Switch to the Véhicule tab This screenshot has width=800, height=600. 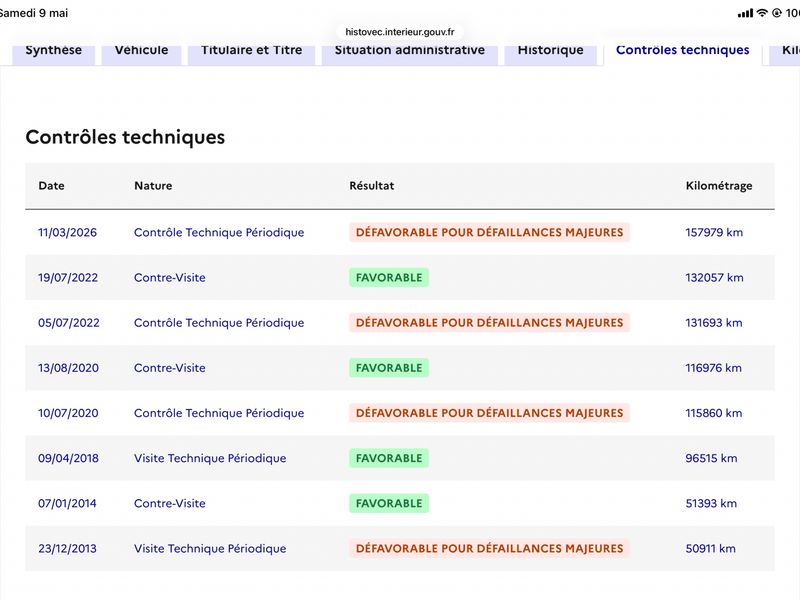pyautogui.click(x=141, y=51)
